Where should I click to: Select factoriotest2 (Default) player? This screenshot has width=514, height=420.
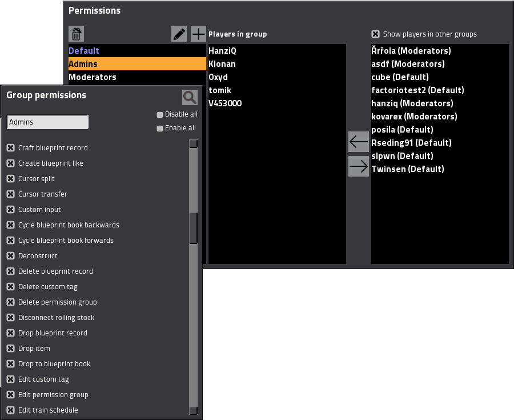440,90
